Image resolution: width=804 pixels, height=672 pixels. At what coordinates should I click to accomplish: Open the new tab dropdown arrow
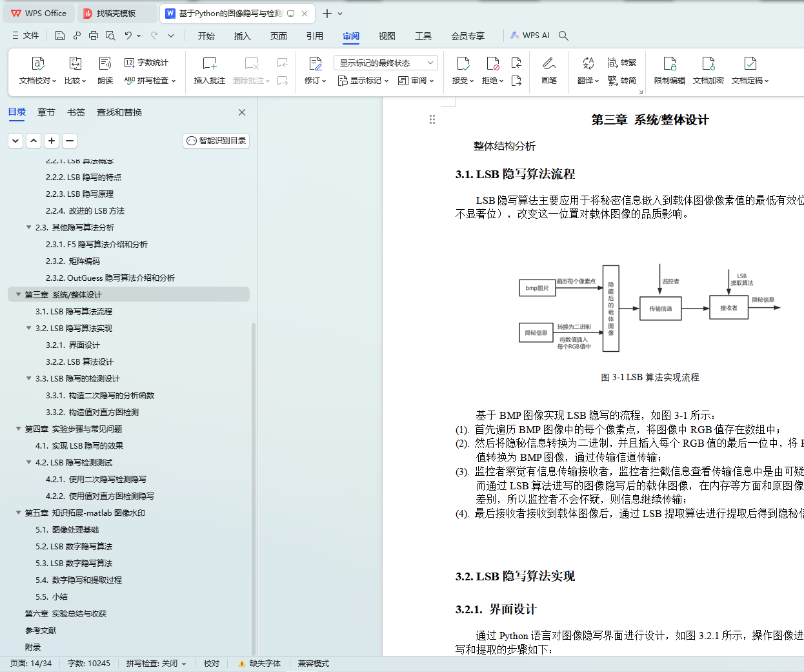[340, 14]
